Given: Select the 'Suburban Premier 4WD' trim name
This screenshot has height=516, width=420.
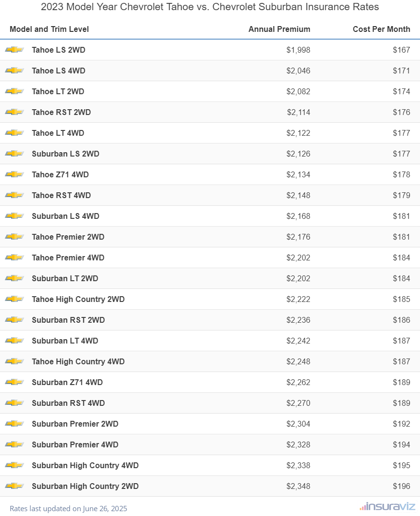Looking at the screenshot, I should [x=75, y=444].
